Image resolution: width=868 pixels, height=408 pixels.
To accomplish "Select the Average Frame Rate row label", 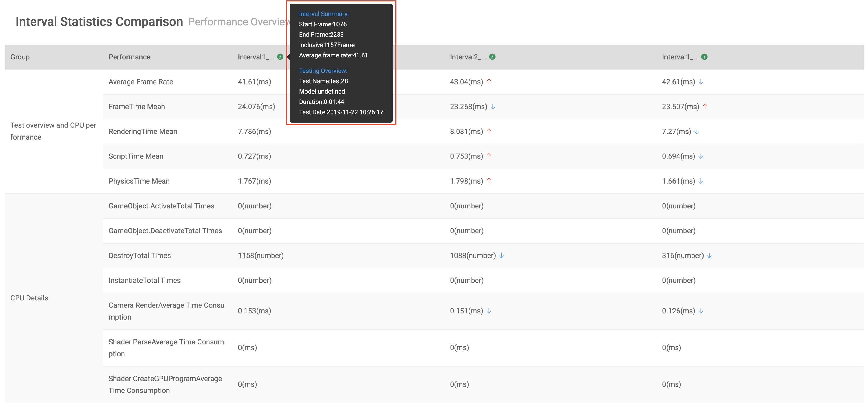I will [x=140, y=82].
